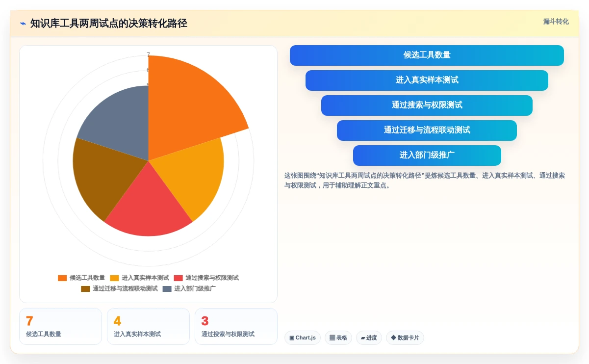Toggle amber 进入真实样本测试 legend swatch
589x364 pixels.
point(114,278)
